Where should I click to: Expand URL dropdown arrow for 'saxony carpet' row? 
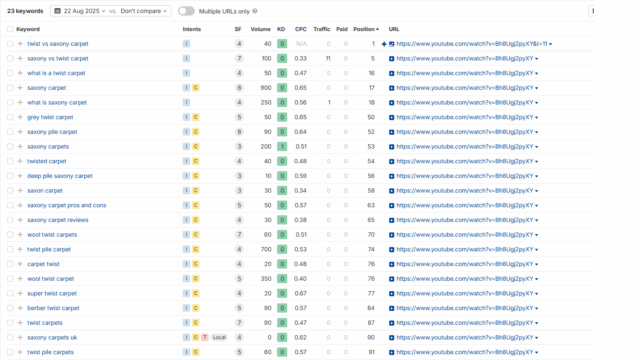coord(536,88)
